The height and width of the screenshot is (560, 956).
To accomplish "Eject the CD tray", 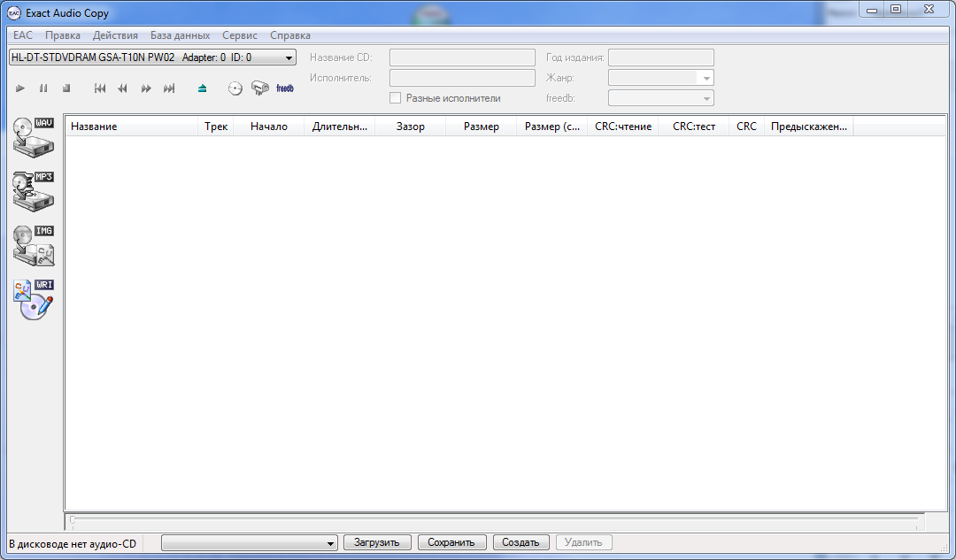I will [x=203, y=88].
